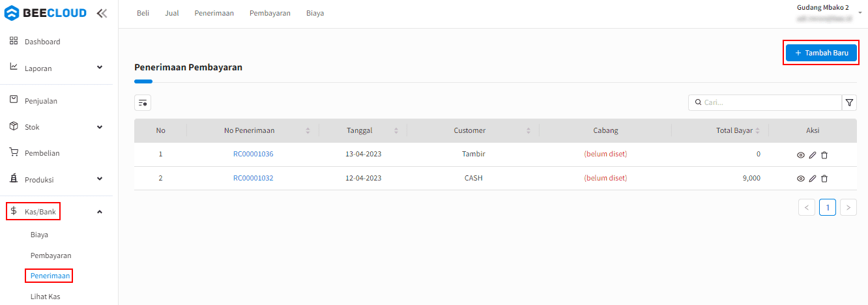This screenshot has height=305, width=868.
Task: Focus the Cari search field
Action: [x=765, y=102]
